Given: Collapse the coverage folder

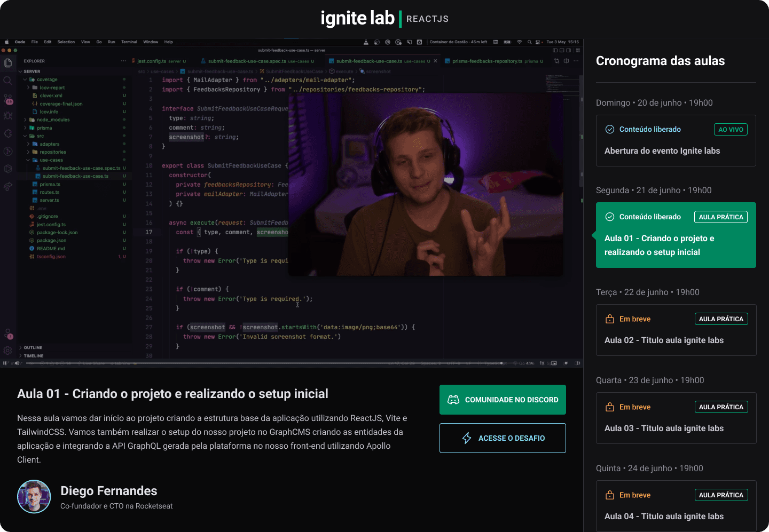Looking at the screenshot, I should click(x=25, y=80).
